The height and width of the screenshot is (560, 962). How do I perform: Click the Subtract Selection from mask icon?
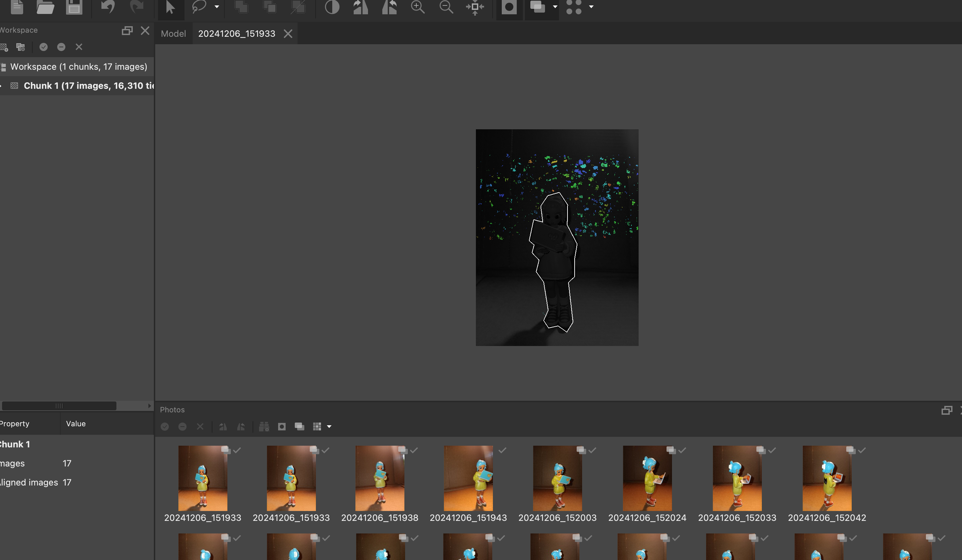tap(270, 7)
